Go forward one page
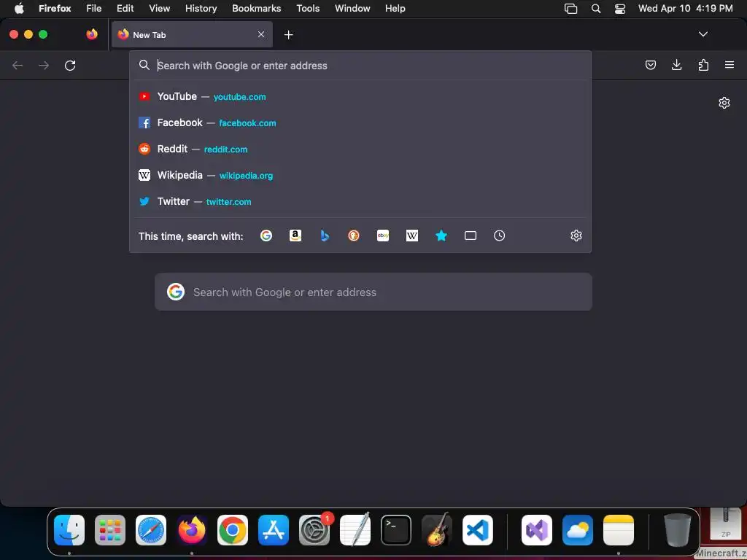This screenshot has width=747, height=560. click(44, 65)
